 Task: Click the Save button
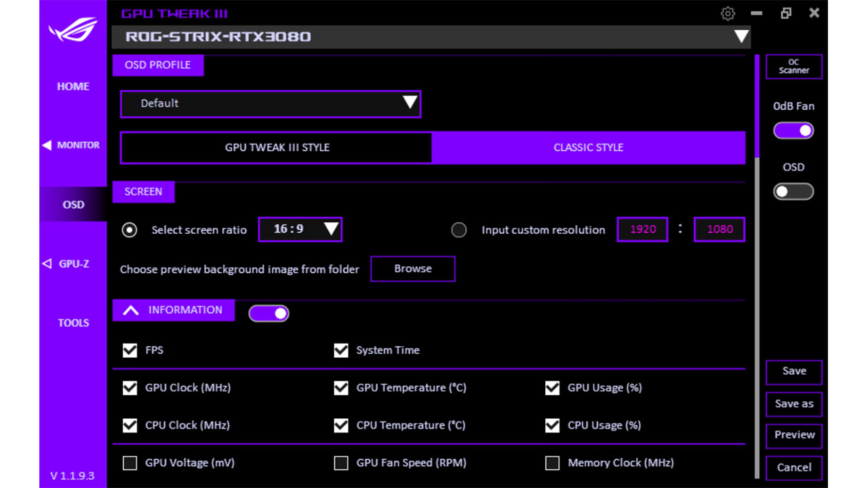tap(794, 371)
